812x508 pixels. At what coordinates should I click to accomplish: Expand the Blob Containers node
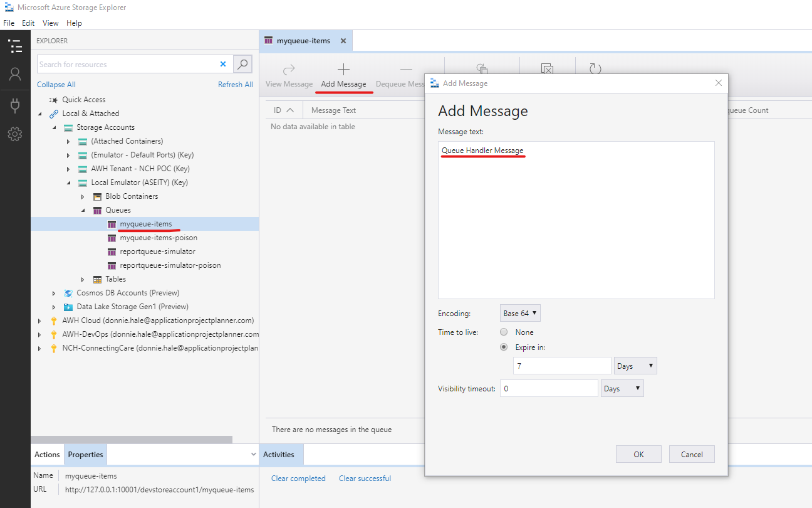coord(83,196)
